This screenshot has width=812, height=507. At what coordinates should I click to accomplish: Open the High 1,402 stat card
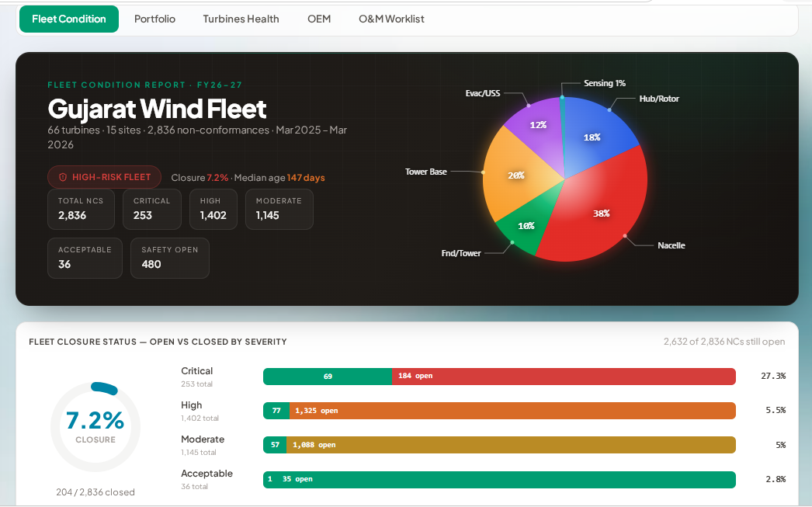click(x=213, y=209)
